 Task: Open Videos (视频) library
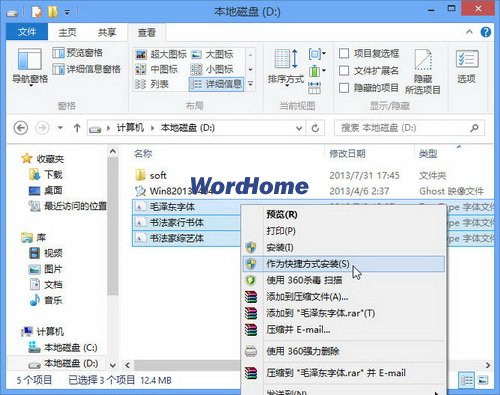click(46, 253)
